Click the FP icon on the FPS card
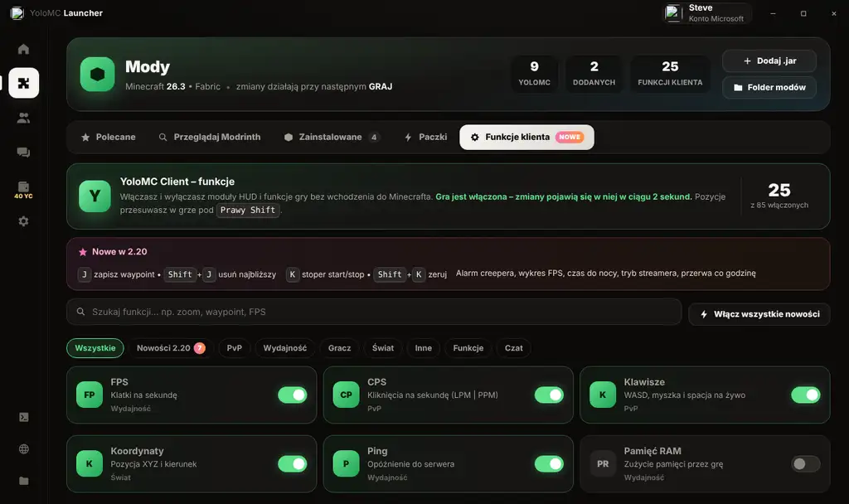The image size is (849, 504). pyautogui.click(x=90, y=395)
